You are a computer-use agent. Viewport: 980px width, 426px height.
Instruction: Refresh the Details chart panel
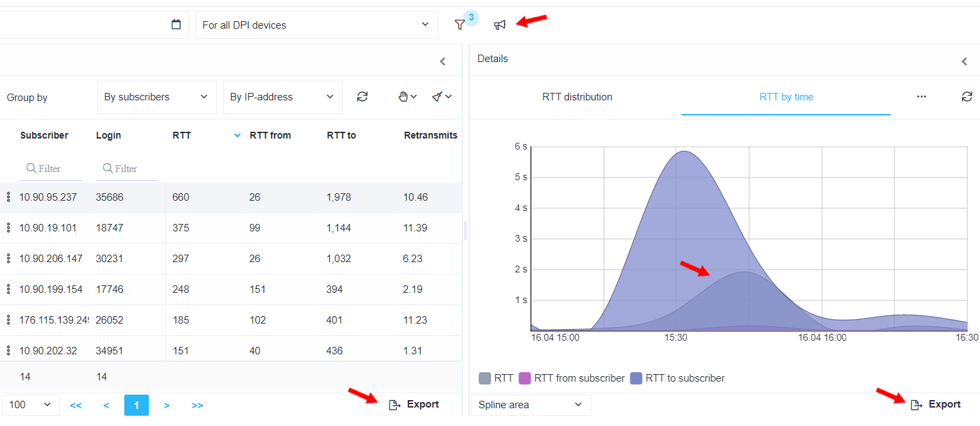pyautogui.click(x=966, y=97)
